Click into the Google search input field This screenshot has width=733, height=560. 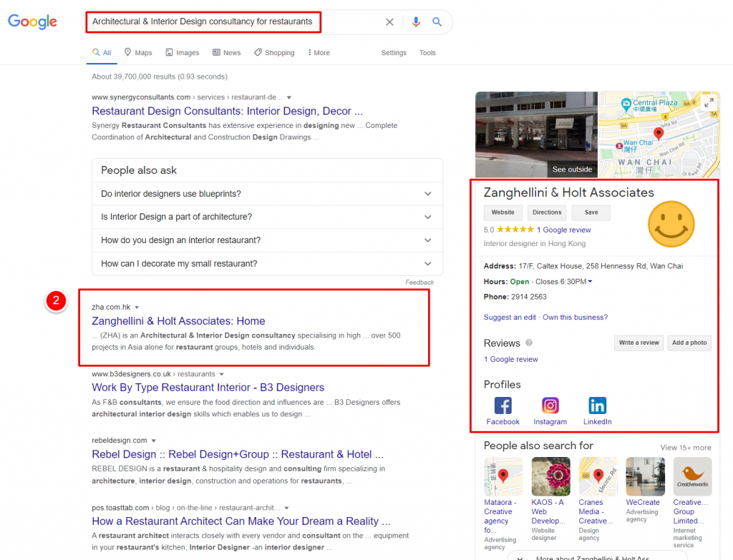234,22
